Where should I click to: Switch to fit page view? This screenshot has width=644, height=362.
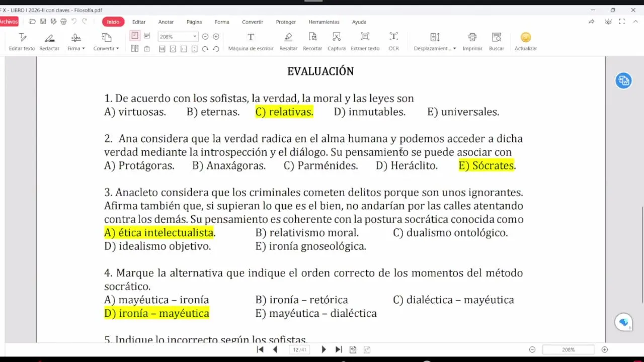click(173, 49)
